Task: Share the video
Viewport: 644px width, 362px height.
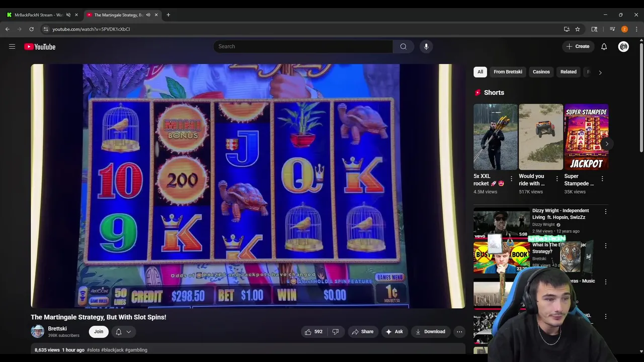Action: point(363,332)
